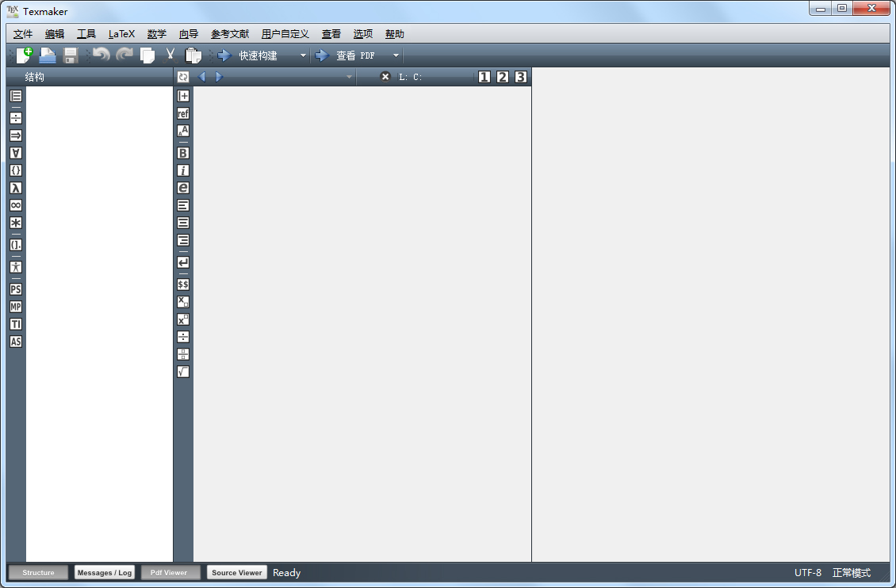896x588 pixels.
Task: Insert a subscript from the math toolbar
Action: click(182, 301)
